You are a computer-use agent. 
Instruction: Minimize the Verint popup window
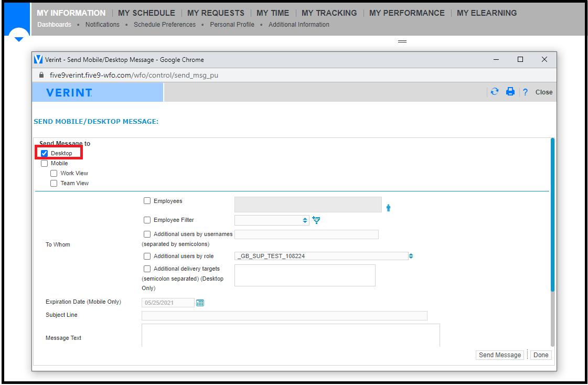pos(496,60)
